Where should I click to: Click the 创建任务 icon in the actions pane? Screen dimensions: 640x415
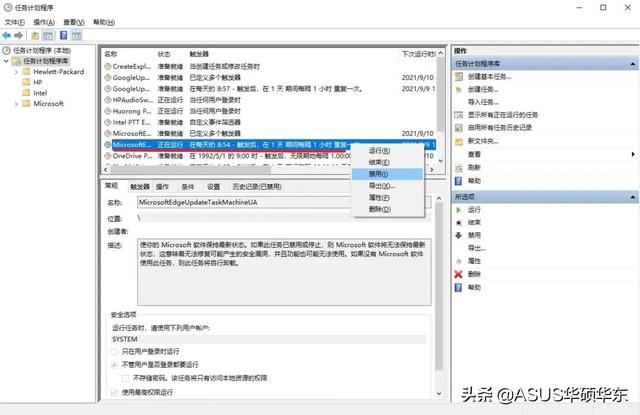(459, 89)
